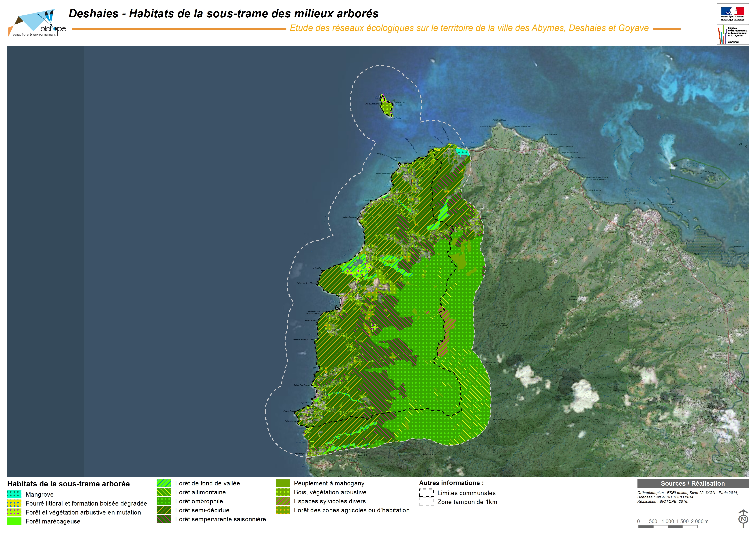Click the Espaces sylvicoles divers swatch
Viewport: 756px width, 535px height.
point(282,501)
